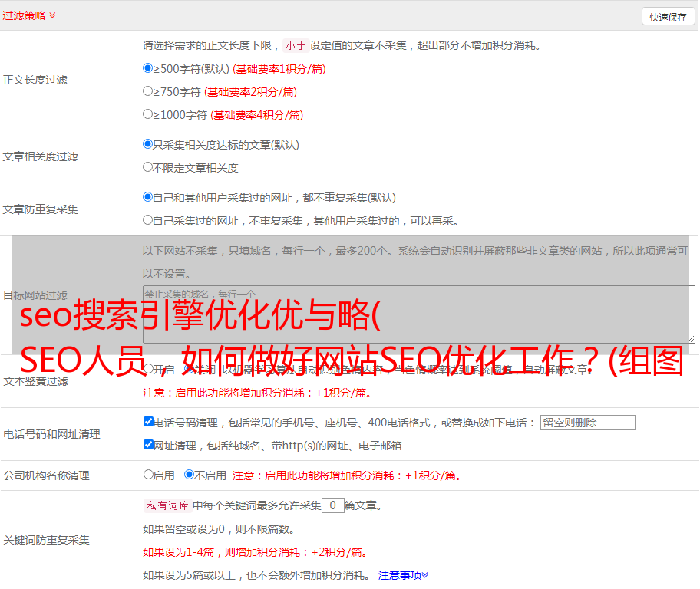Click the 基础费率2积分/篇 red note
Image resolution: width=700 pixels, height=589 pixels.
pos(250,92)
